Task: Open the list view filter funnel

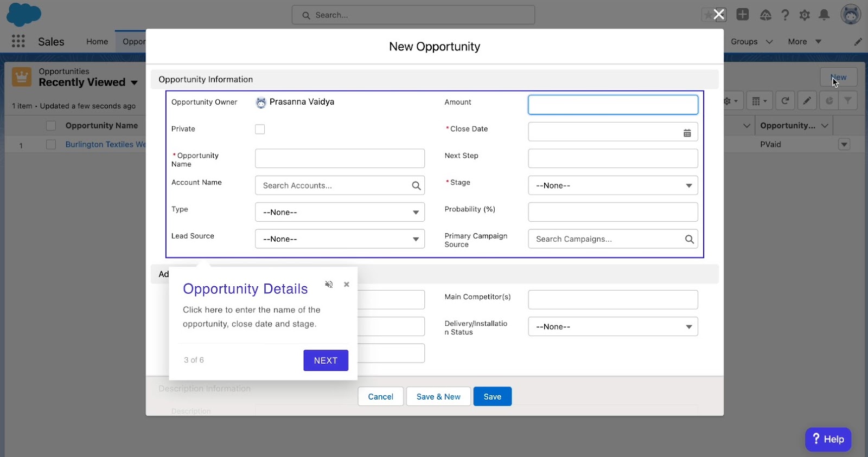Action: tap(848, 101)
